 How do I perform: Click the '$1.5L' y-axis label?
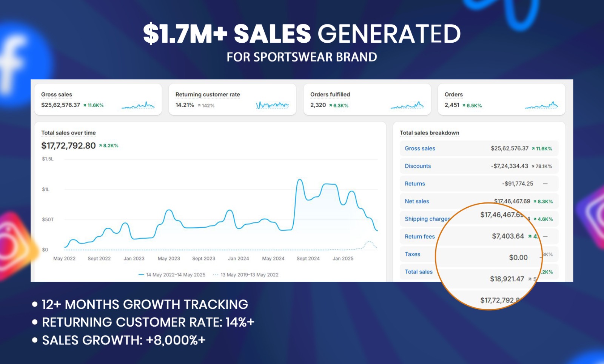tap(48, 159)
